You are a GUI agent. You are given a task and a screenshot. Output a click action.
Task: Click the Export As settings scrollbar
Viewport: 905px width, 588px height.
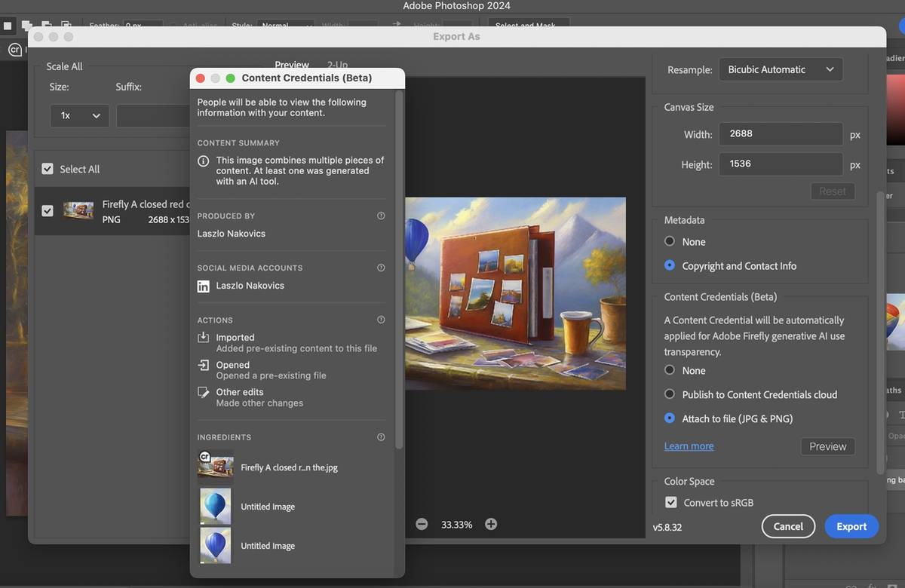coord(879,332)
